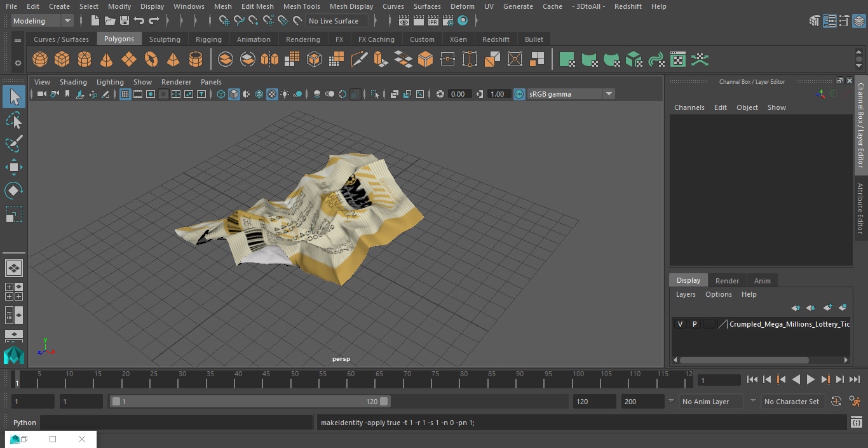Redo the last action icon
The height and width of the screenshot is (448, 868).
point(154,21)
